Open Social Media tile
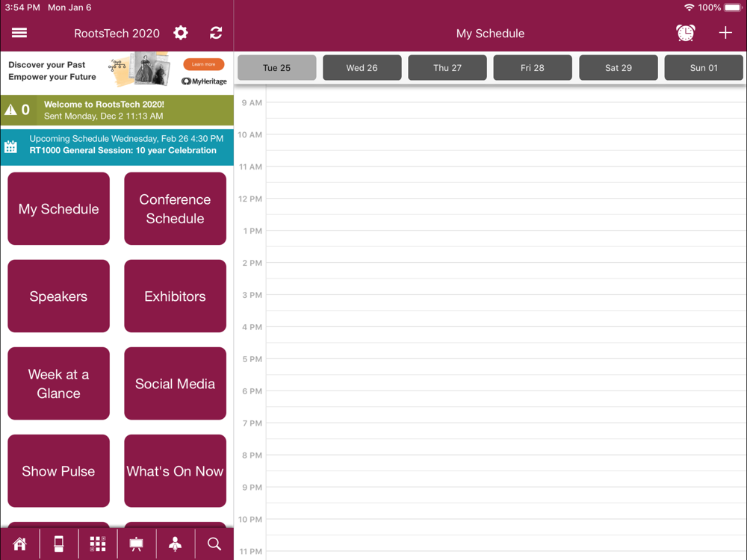 pyautogui.click(x=176, y=384)
